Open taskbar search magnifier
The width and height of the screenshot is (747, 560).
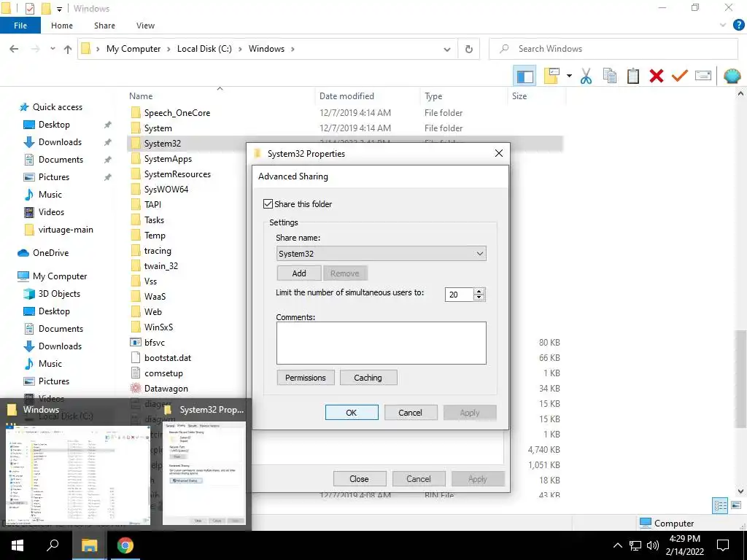pyautogui.click(x=53, y=545)
